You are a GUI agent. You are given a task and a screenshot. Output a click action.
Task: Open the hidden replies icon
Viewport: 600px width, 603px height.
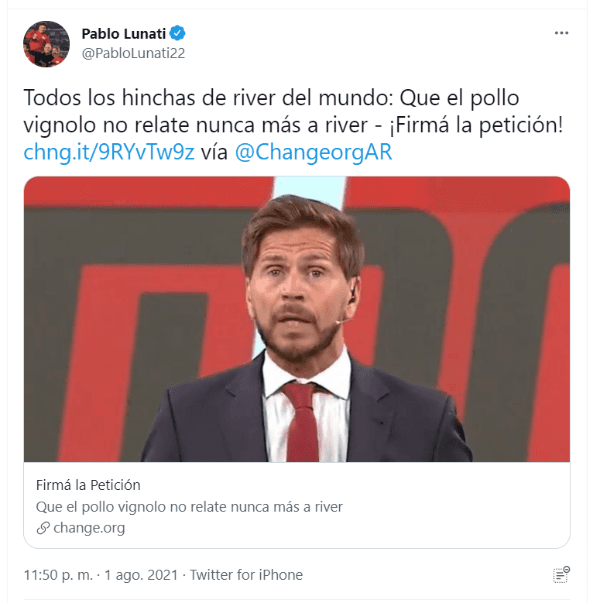tap(562, 575)
